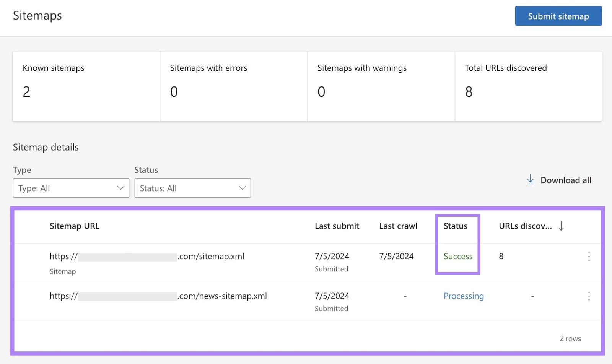Click the Success status link
The height and width of the screenshot is (364, 612).
458,257
